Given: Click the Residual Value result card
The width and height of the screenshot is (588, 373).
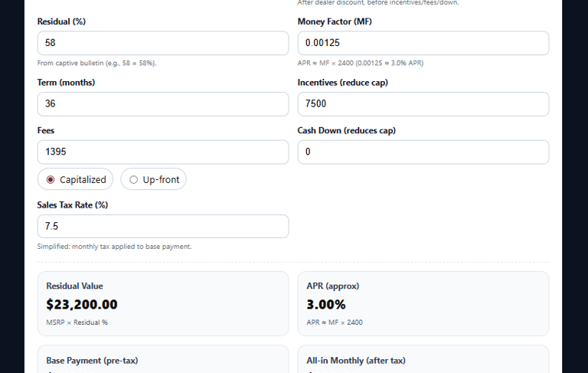Looking at the screenshot, I should tap(162, 303).
